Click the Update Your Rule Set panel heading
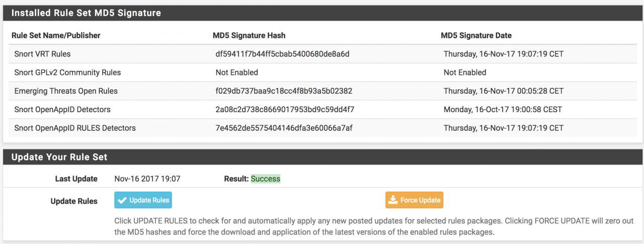Viewport: 644px width, 244px height. (x=59, y=157)
